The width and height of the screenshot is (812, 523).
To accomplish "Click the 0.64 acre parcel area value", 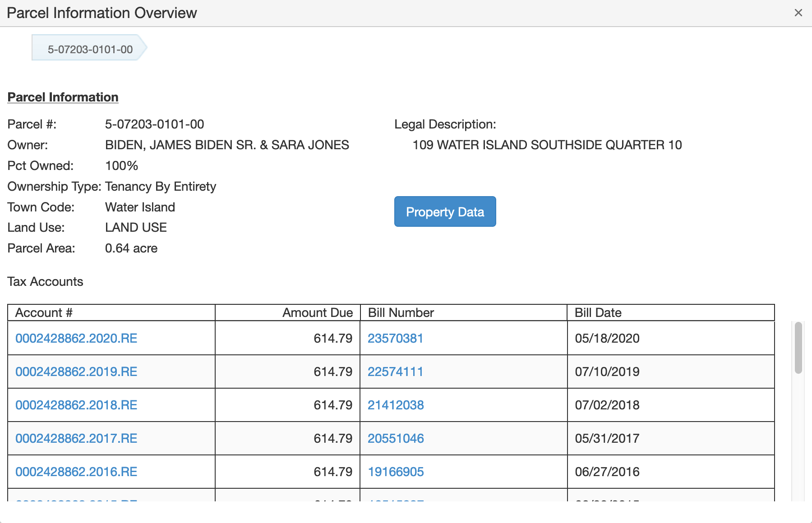I will point(131,248).
